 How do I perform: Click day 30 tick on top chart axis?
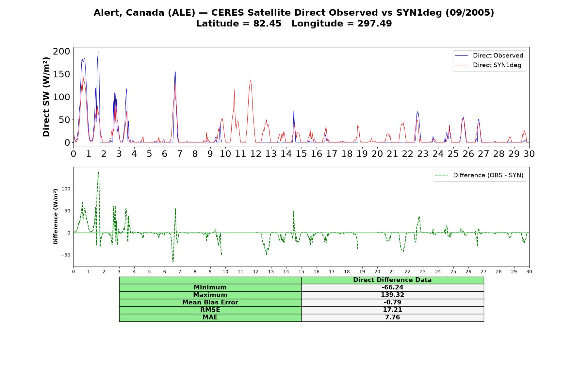(529, 154)
